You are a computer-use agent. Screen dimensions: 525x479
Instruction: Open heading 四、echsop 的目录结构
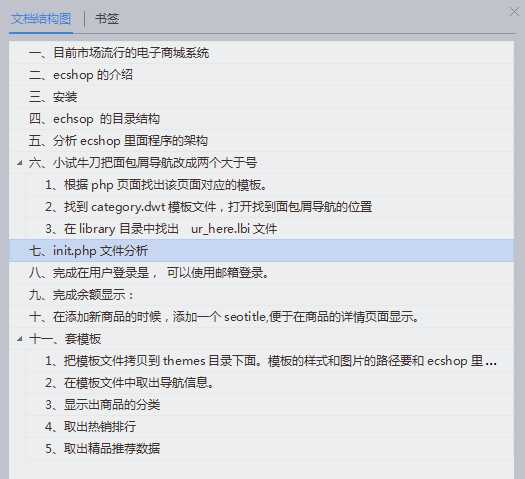point(94,119)
